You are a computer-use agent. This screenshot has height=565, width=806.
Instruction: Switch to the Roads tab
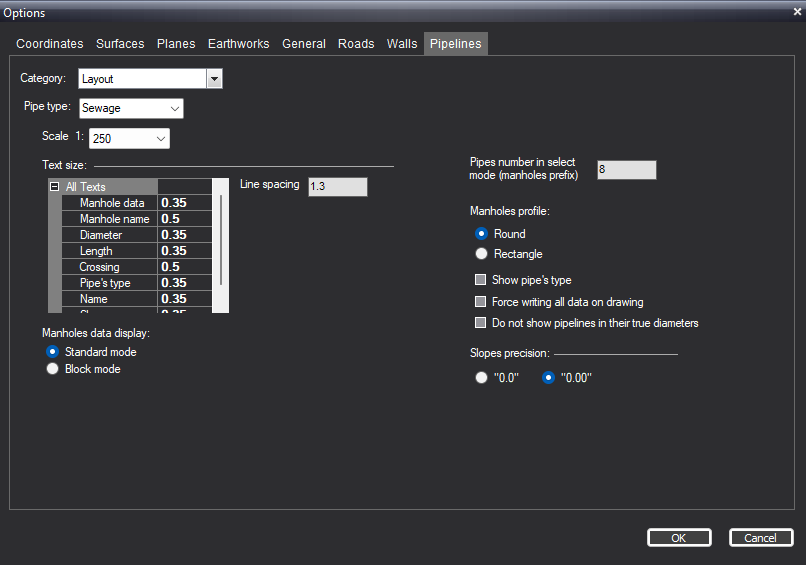[x=356, y=44]
